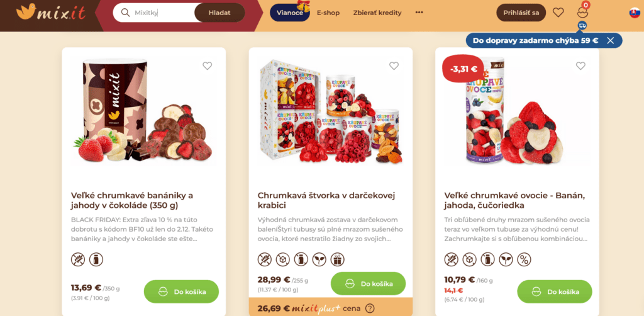The image size is (644, 316).
Task: Select Zbierať kredity in navigation
Action: (x=377, y=13)
